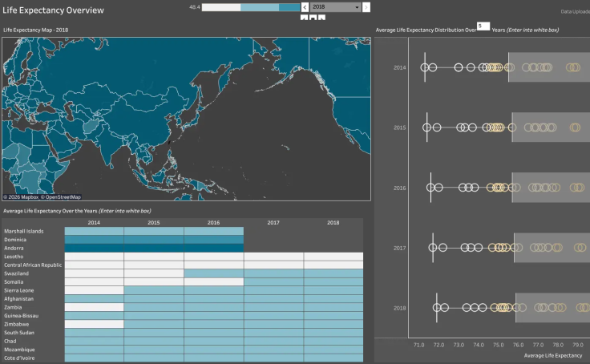Click the years input box showing 5
The width and height of the screenshot is (590, 364).
point(483,26)
